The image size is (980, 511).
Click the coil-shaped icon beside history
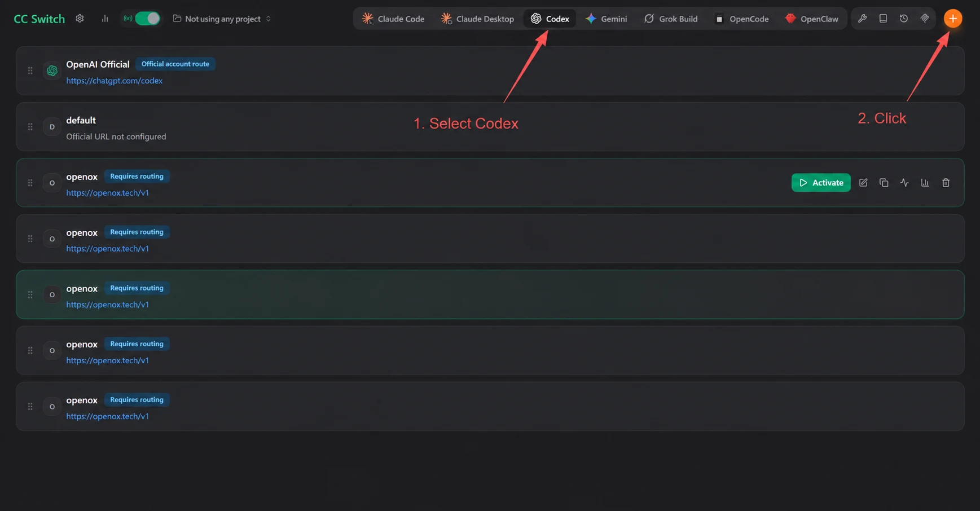pyautogui.click(x=925, y=19)
